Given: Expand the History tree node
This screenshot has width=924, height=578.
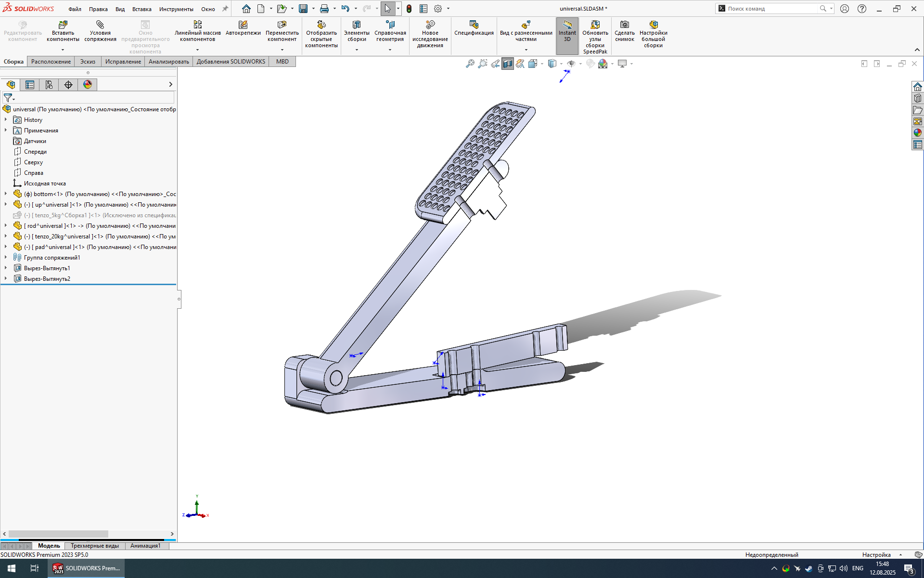Looking at the screenshot, I should click(x=6, y=120).
